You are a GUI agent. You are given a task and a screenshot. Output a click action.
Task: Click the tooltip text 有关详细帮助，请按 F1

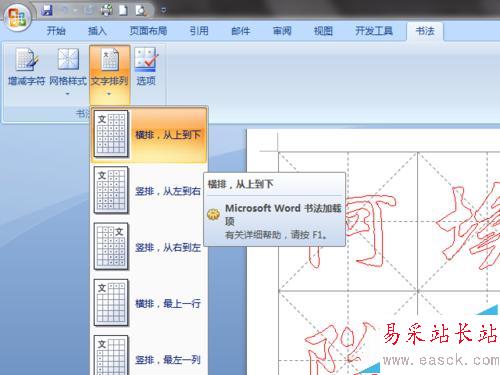pyautogui.click(x=276, y=235)
